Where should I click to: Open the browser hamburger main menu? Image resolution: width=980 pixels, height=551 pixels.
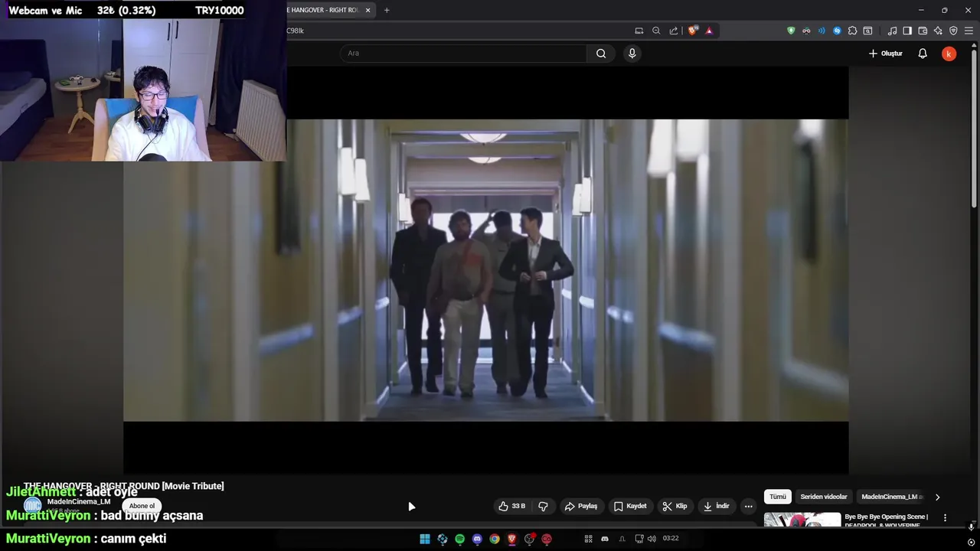(969, 31)
